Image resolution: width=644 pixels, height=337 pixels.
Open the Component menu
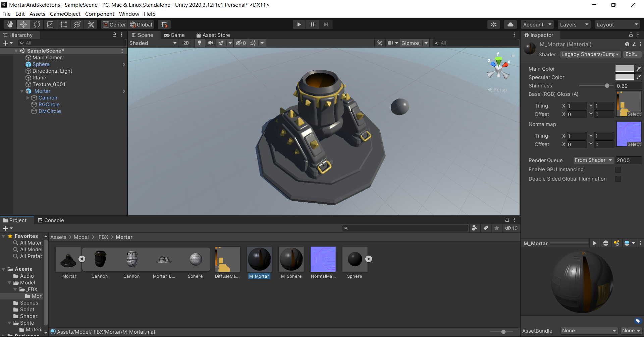(100, 14)
